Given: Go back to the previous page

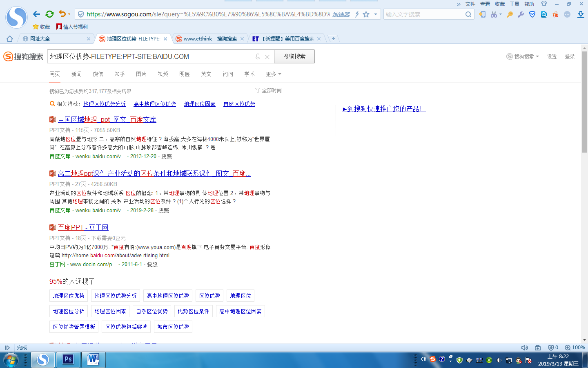Looking at the screenshot, I should (x=36, y=14).
